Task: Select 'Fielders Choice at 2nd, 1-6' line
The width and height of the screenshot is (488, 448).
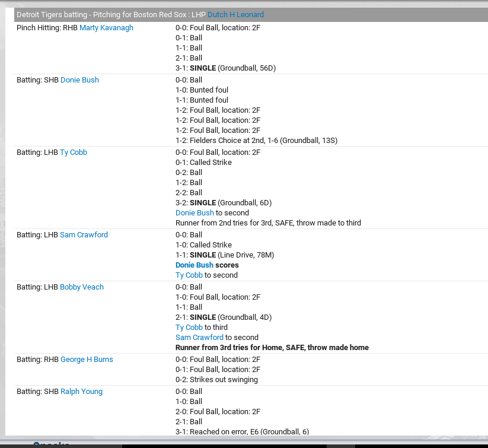Action: click(256, 141)
